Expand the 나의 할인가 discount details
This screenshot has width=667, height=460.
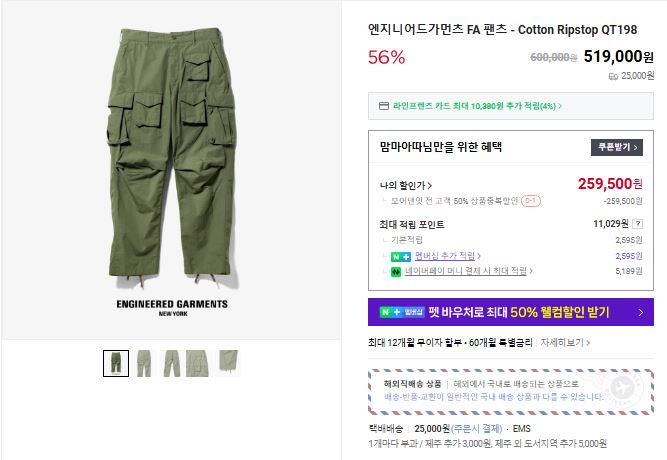click(406, 185)
